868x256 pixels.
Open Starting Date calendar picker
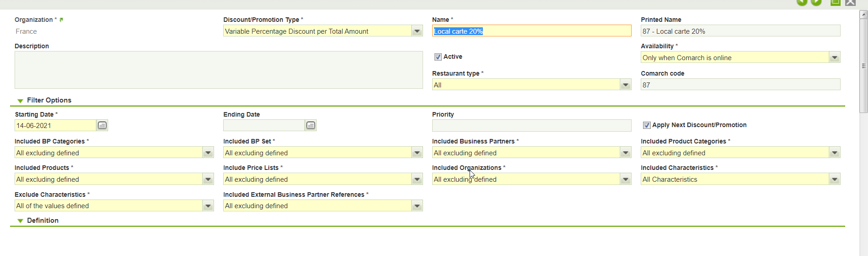[x=102, y=125]
